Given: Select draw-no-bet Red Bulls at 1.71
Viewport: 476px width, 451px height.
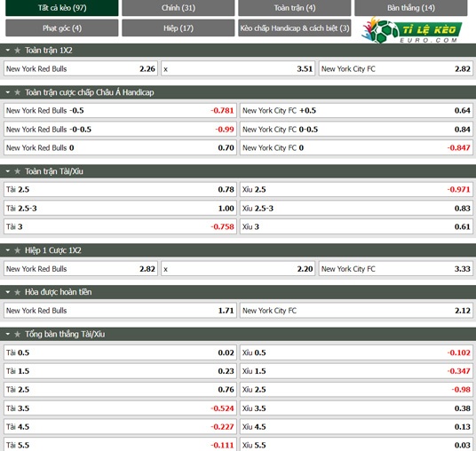Looking at the screenshot, I should click(x=120, y=311).
